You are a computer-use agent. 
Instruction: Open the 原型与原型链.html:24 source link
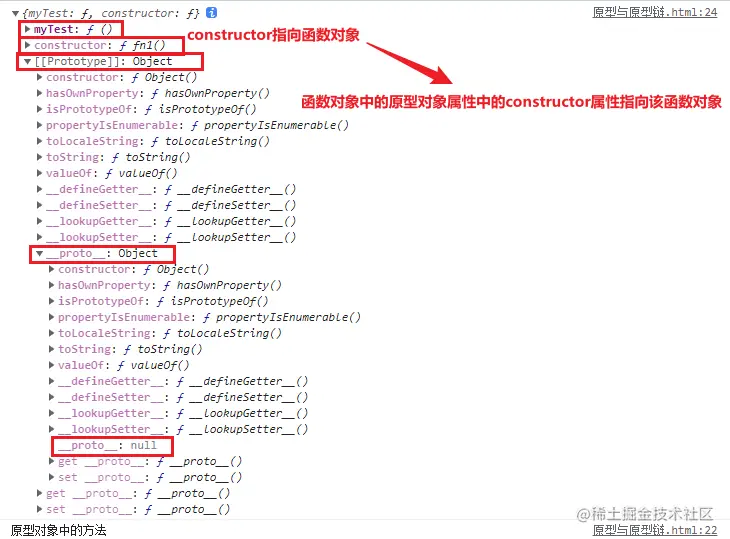pos(655,12)
